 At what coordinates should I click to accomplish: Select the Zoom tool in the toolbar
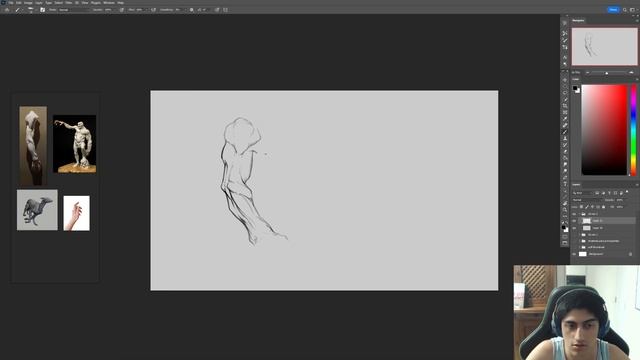(x=565, y=209)
